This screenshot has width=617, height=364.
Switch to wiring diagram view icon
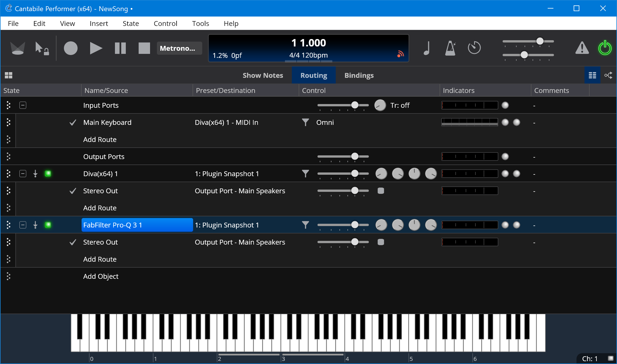pyautogui.click(x=608, y=75)
